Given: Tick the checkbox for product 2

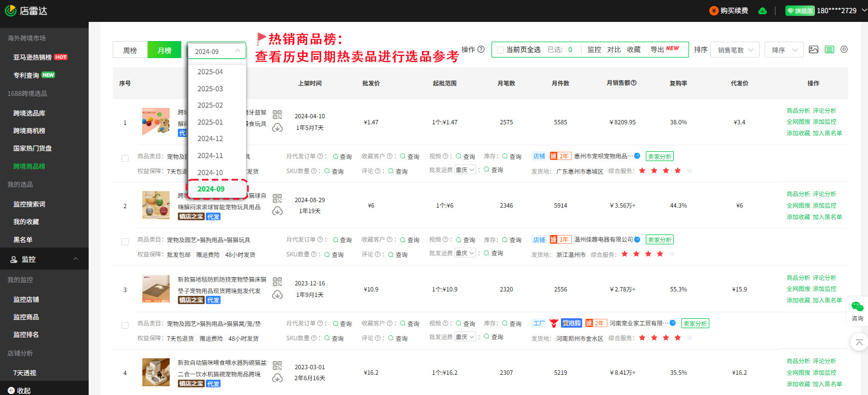Looking at the screenshot, I should tap(125, 242).
